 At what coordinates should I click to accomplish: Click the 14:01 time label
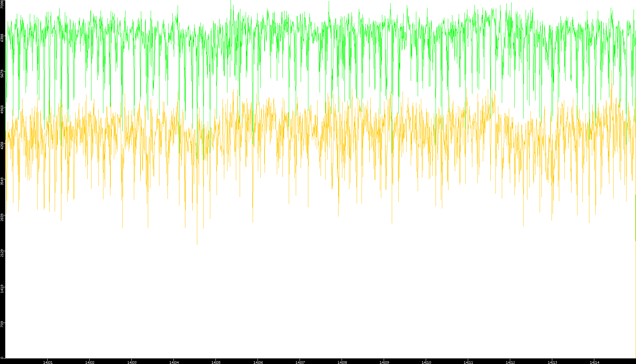pyautogui.click(x=48, y=362)
